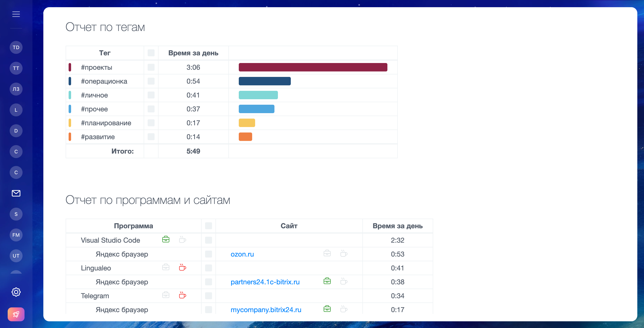
Task: Open the hamburger menu in sidebar
Action: (16, 14)
